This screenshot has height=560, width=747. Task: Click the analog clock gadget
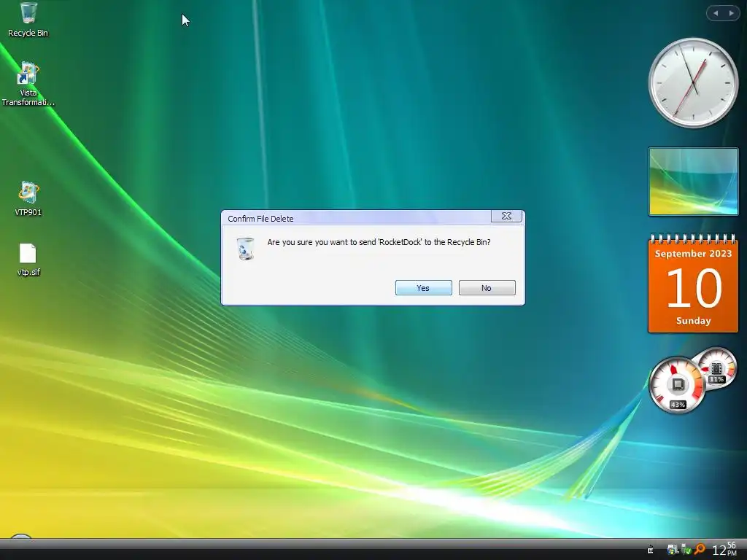coord(693,82)
